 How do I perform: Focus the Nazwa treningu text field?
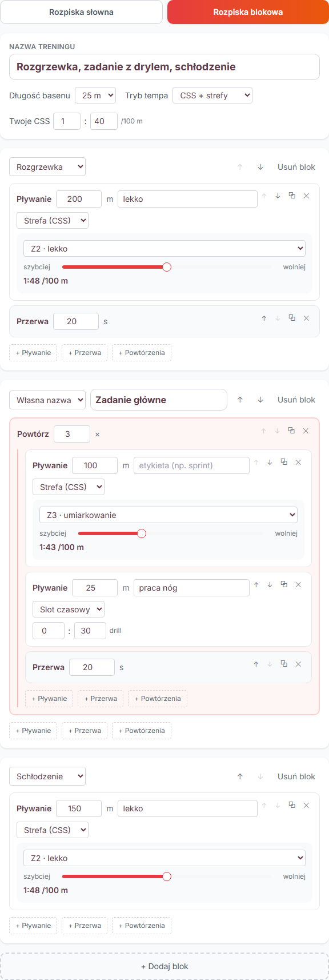pyautogui.click(x=164, y=67)
